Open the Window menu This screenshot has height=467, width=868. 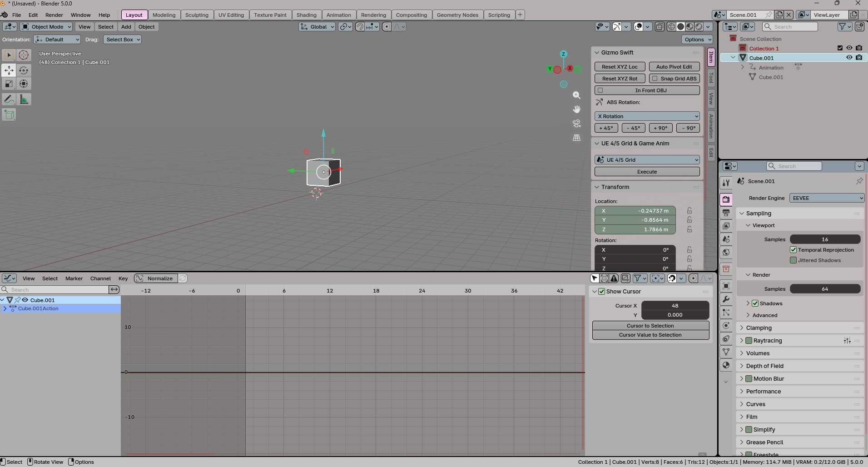tap(80, 15)
